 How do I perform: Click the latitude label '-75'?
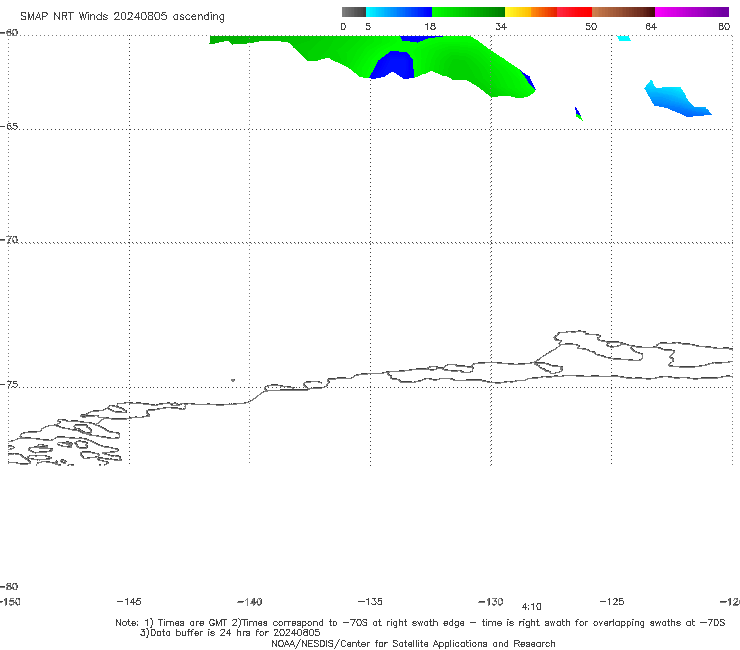9,384
